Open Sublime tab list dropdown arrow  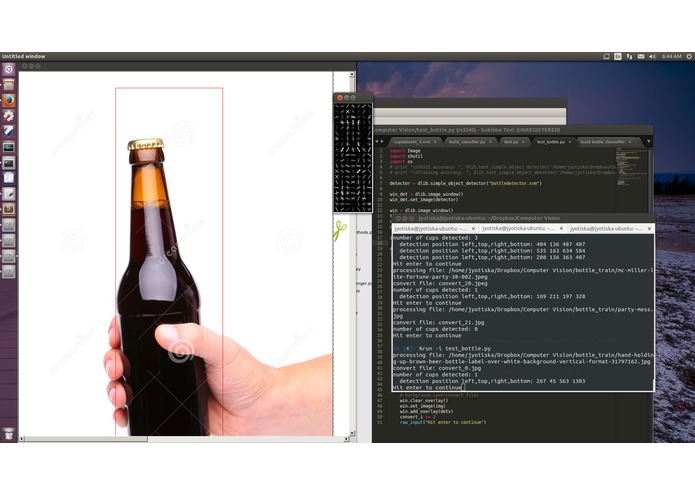[648, 142]
